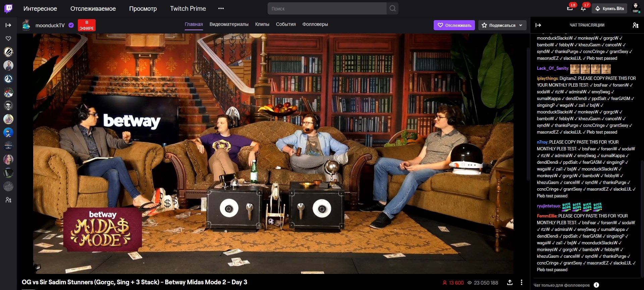644x290 pixels.
Task: Open followed channels heart icon in sidebar
Action: [x=8, y=39]
